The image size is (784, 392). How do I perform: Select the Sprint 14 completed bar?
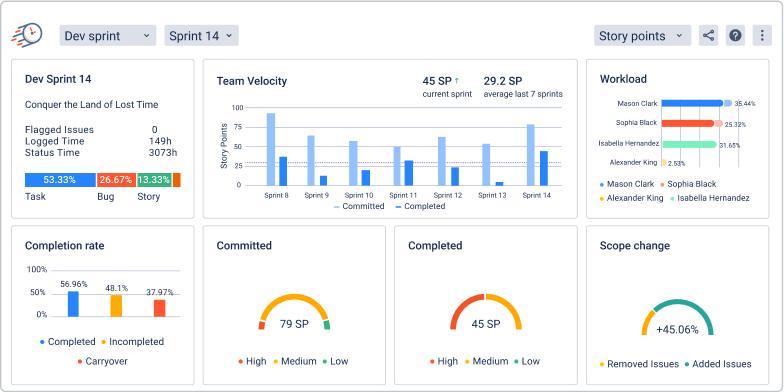pos(544,168)
